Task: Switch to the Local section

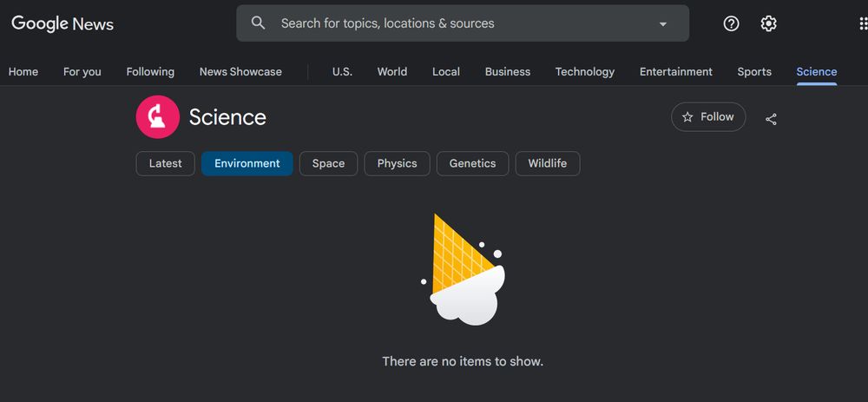Action: tap(446, 72)
